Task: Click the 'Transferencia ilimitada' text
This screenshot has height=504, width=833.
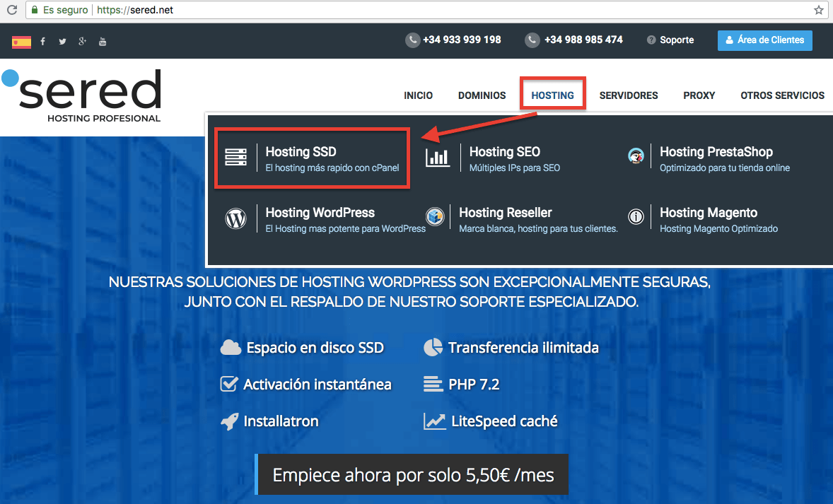Action: (523, 348)
